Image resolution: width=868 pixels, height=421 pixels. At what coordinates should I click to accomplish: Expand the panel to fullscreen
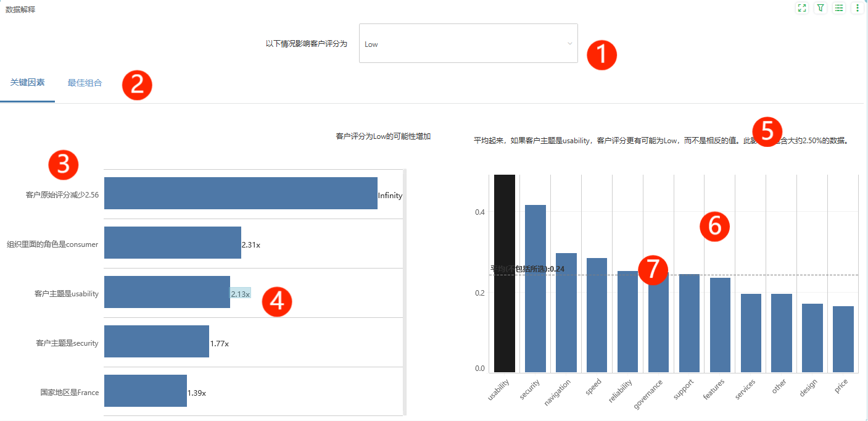pyautogui.click(x=802, y=8)
